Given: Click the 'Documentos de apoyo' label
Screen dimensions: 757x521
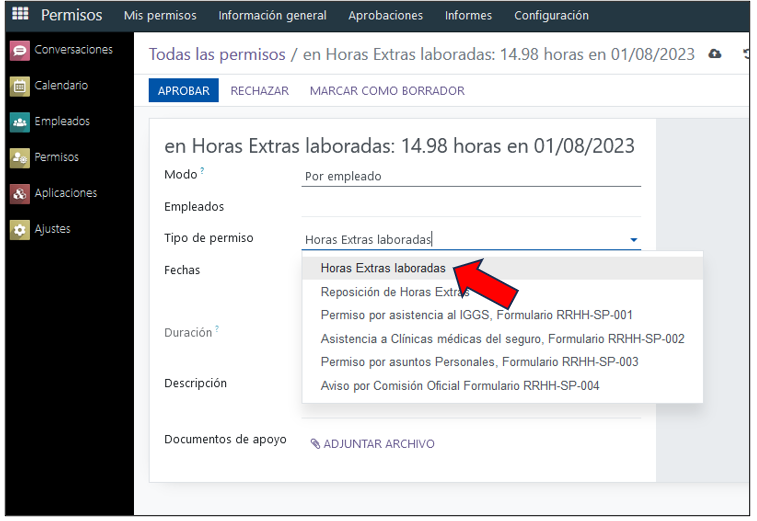Looking at the screenshot, I should 225,439.
